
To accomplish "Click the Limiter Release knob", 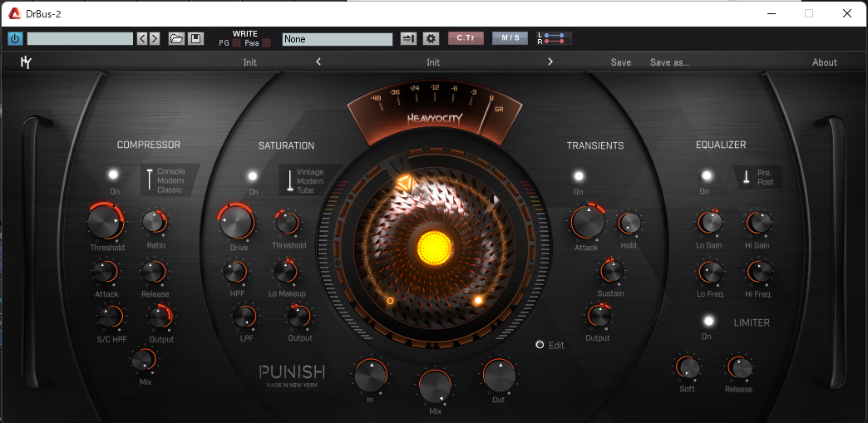I will tap(740, 367).
